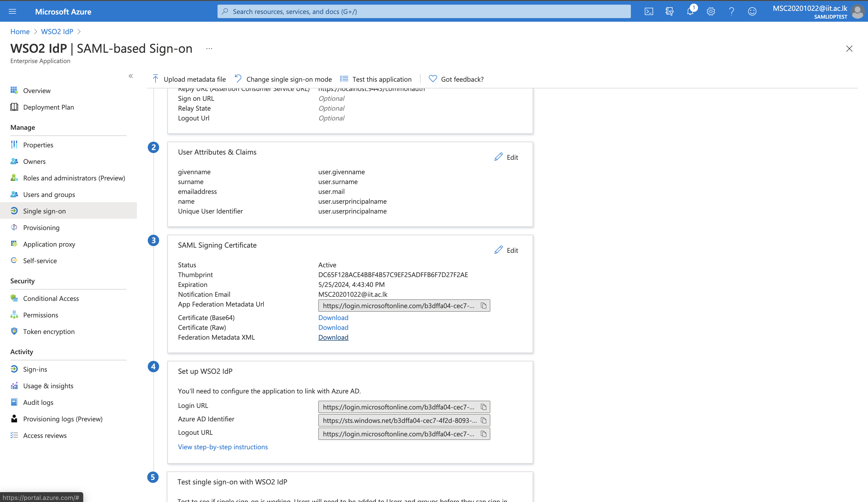This screenshot has height=502, width=868.
Task: Close the SAML-based Sign-on blade
Action: 849,49
